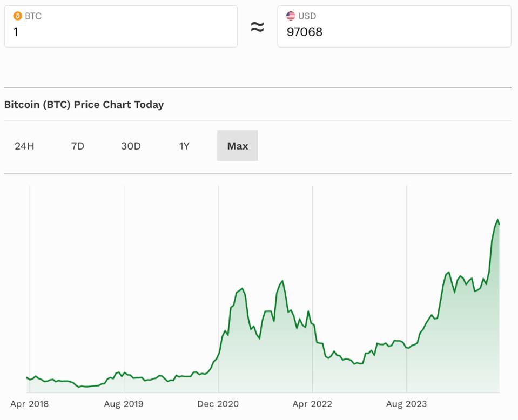518x420 pixels.
Task: Click the US flag icon beside USD
Action: point(290,17)
